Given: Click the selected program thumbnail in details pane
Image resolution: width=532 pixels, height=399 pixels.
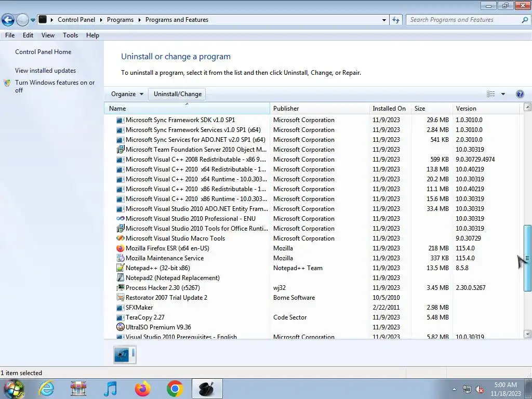Looking at the screenshot, I should pyautogui.click(x=125, y=355).
